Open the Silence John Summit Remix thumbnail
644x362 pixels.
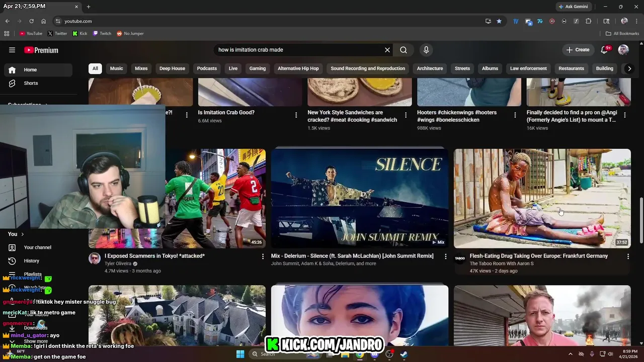[x=360, y=198]
